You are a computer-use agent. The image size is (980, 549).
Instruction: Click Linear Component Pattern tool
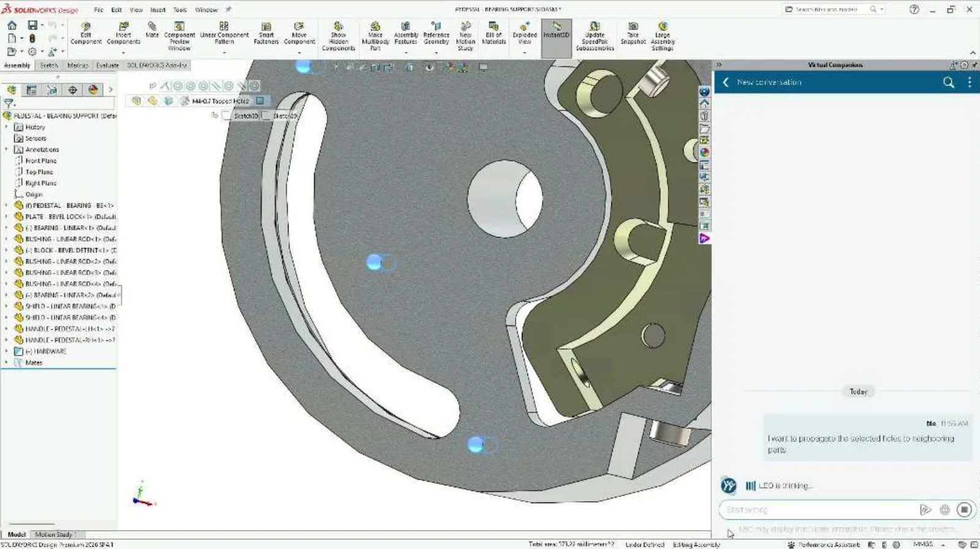point(224,34)
